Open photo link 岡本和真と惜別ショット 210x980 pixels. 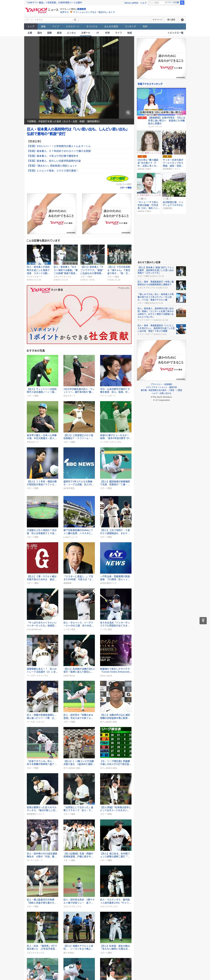coord(52,166)
